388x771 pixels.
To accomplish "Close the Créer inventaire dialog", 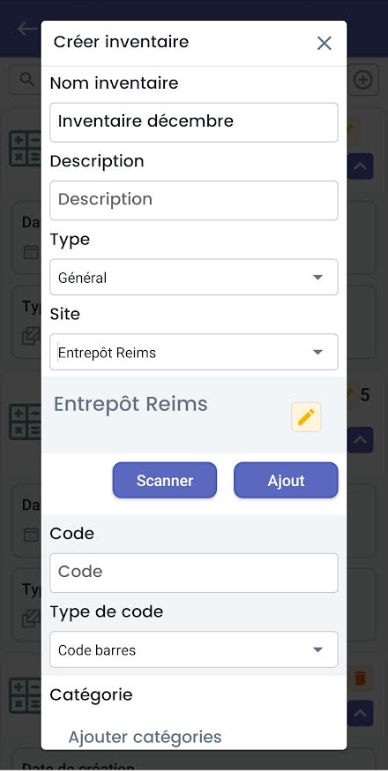I will (x=324, y=43).
